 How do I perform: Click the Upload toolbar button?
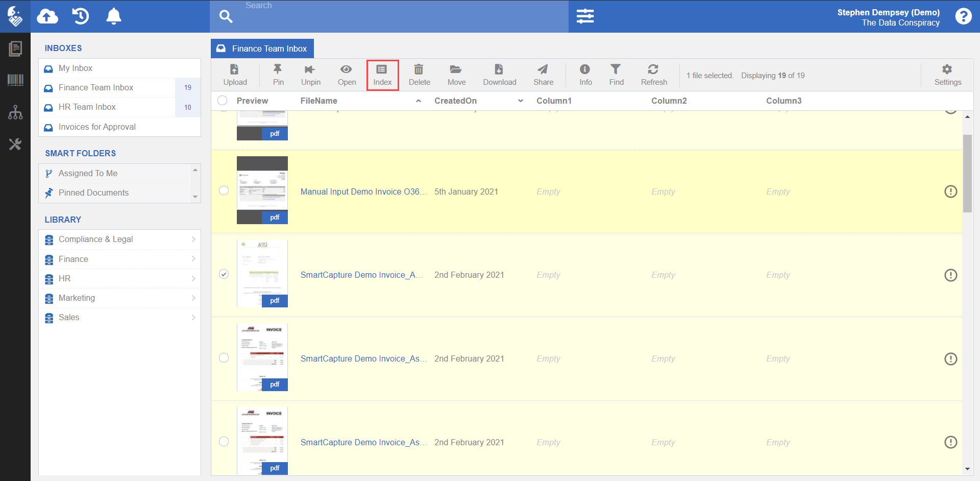coord(235,75)
